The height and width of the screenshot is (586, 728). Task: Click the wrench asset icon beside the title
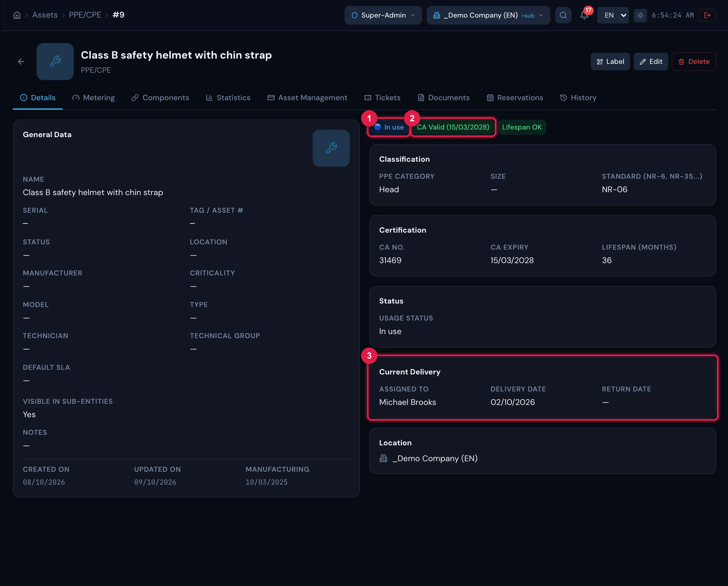tap(55, 62)
